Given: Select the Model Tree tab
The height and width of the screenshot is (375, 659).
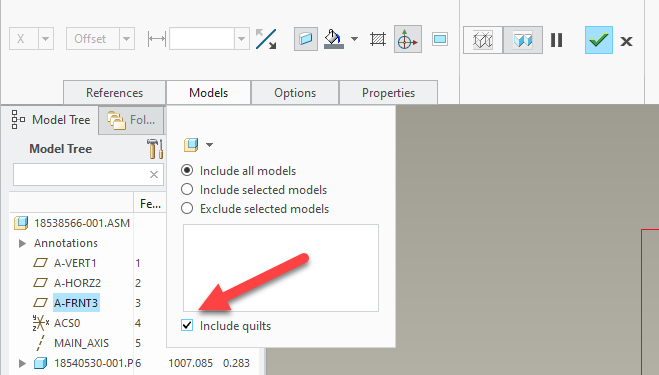Looking at the screenshot, I should [x=51, y=120].
